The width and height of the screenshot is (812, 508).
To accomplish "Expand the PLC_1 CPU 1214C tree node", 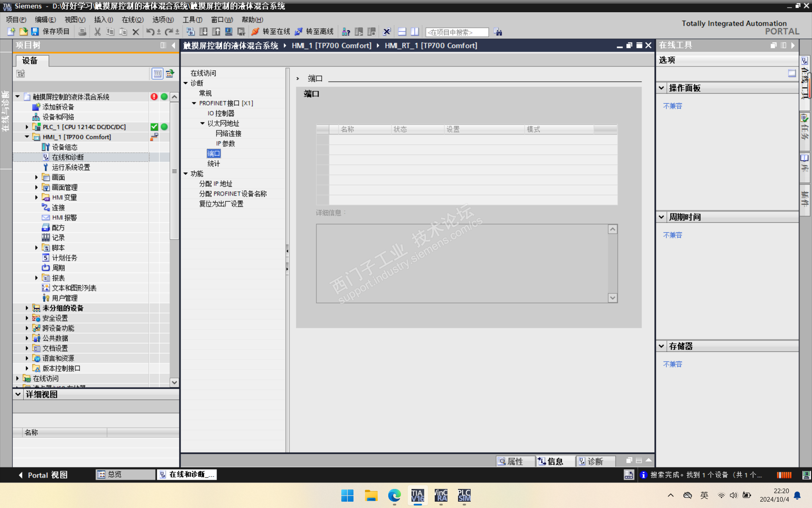I will 27,127.
